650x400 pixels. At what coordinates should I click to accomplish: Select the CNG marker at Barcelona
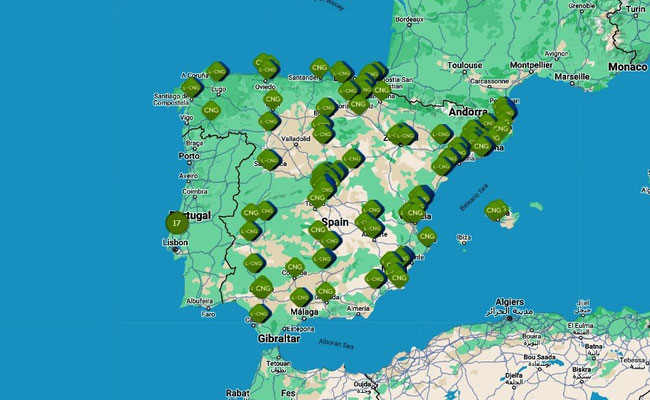pos(482,146)
